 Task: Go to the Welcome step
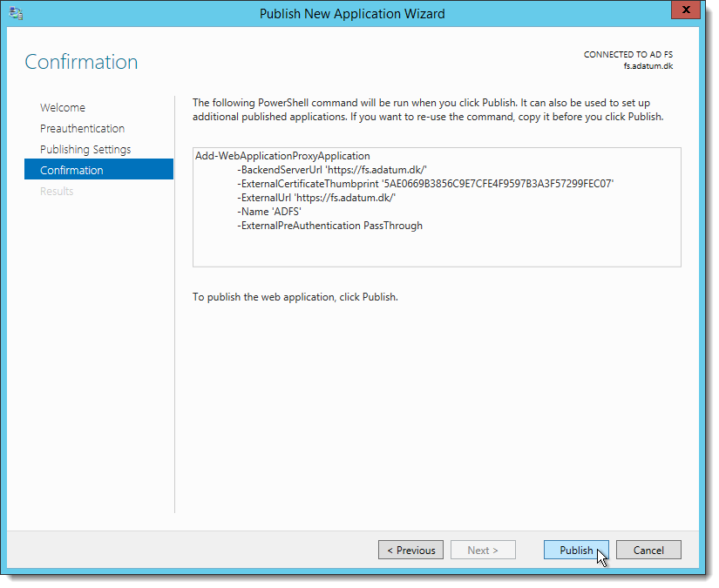pyautogui.click(x=63, y=107)
